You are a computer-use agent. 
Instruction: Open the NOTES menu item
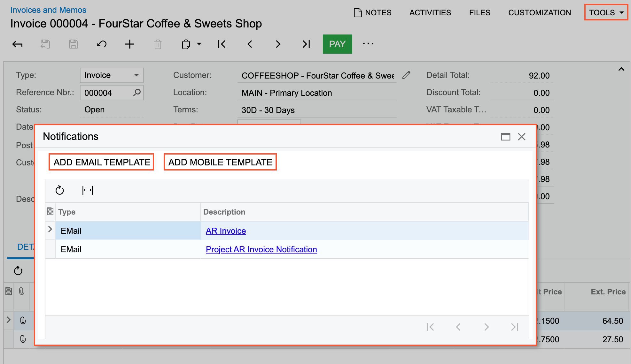[373, 12]
